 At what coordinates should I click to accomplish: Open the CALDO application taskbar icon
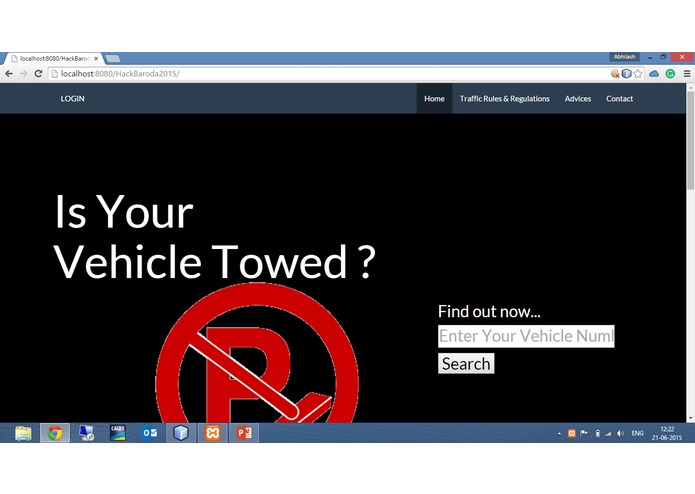tap(118, 433)
